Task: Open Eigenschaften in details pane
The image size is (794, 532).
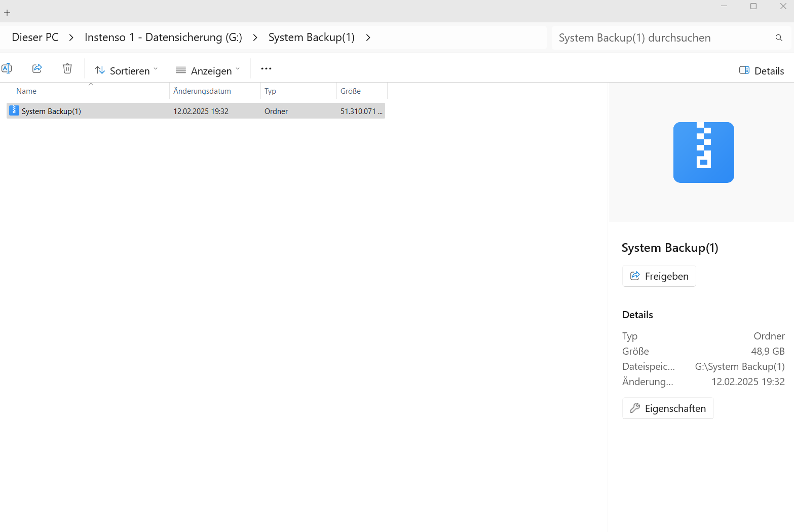Action: [x=668, y=408]
